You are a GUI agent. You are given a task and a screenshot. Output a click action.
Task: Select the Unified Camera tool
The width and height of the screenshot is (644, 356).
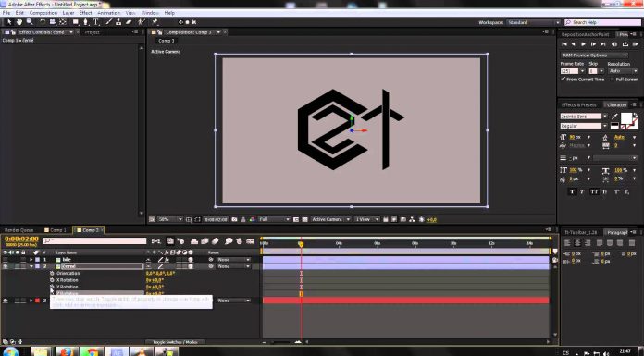[x=53, y=22]
